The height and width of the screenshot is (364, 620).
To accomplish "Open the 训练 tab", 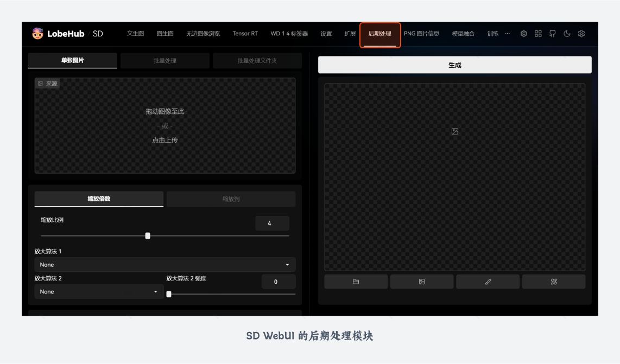I will tap(492, 34).
